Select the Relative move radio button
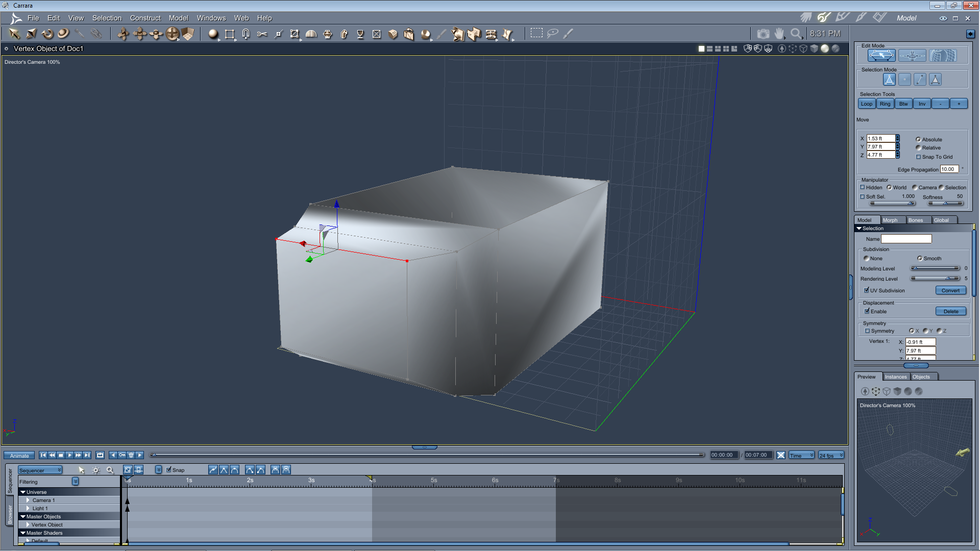The height and width of the screenshot is (551, 980). 918,148
